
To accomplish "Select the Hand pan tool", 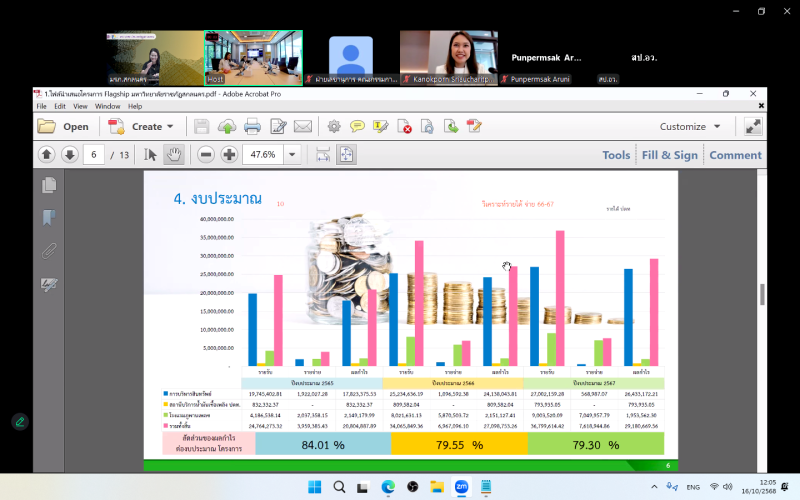I will pos(174,154).
